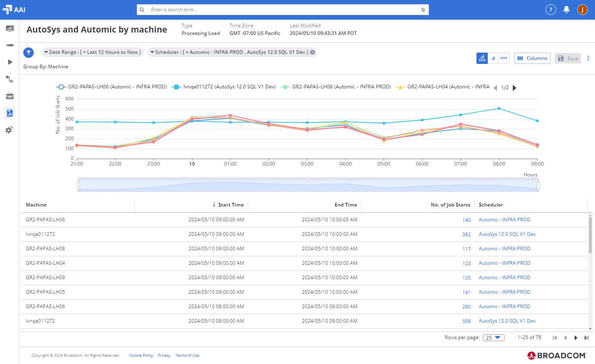Switch to chart and table view
Viewport: 595px width, 364px height.
(x=482, y=58)
